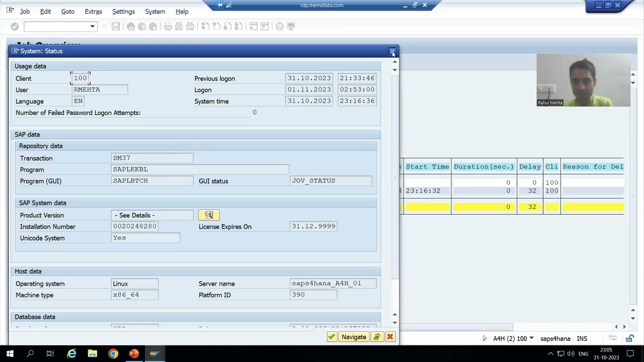644x362 pixels.
Task: Click the red Cancel X in Status dialog footer
Action: click(x=390, y=337)
